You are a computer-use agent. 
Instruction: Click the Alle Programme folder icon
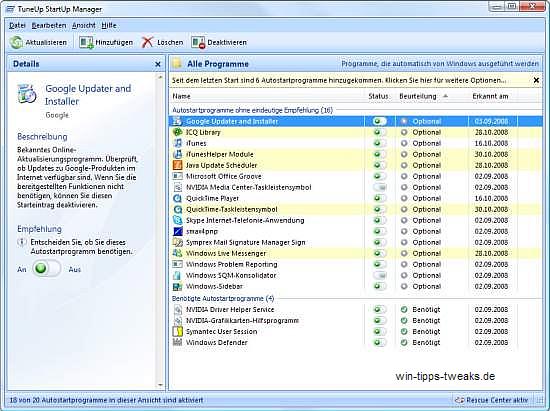point(178,64)
